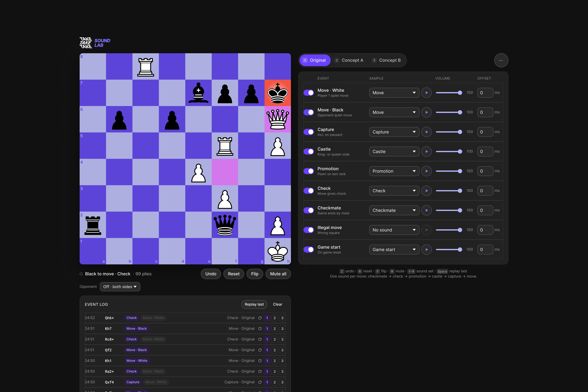
Task: Switch to the Concept A tab
Action: (349, 60)
